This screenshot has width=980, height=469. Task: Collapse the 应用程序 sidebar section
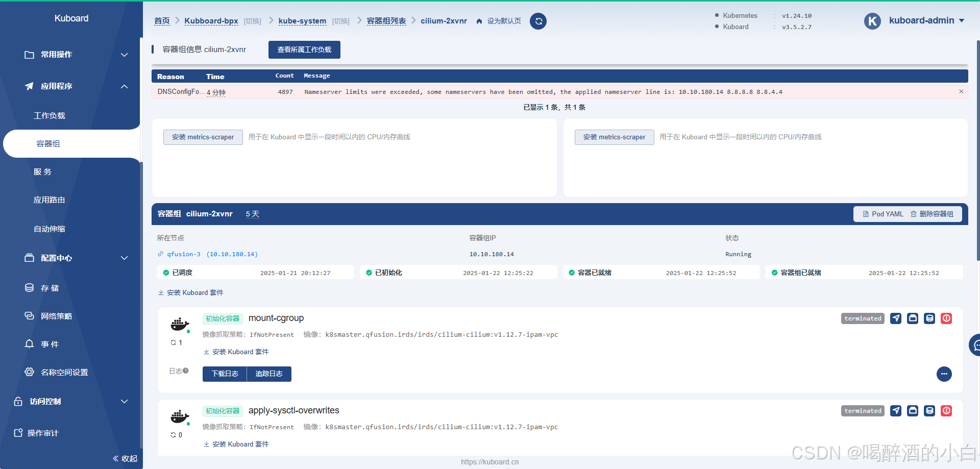pos(124,86)
